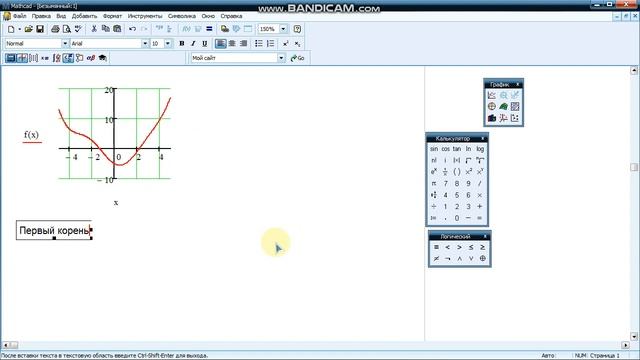Show the Evaluation toolbar (x= icon)
This screenshot has width=640, height=360.
click(x=45, y=58)
